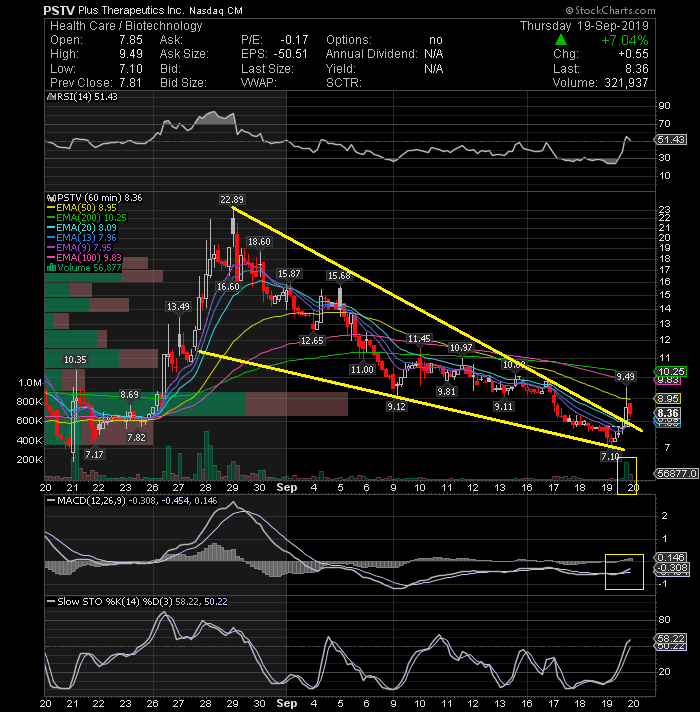Click the 15.68 price label on chart
700x712 pixels.
(x=339, y=276)
